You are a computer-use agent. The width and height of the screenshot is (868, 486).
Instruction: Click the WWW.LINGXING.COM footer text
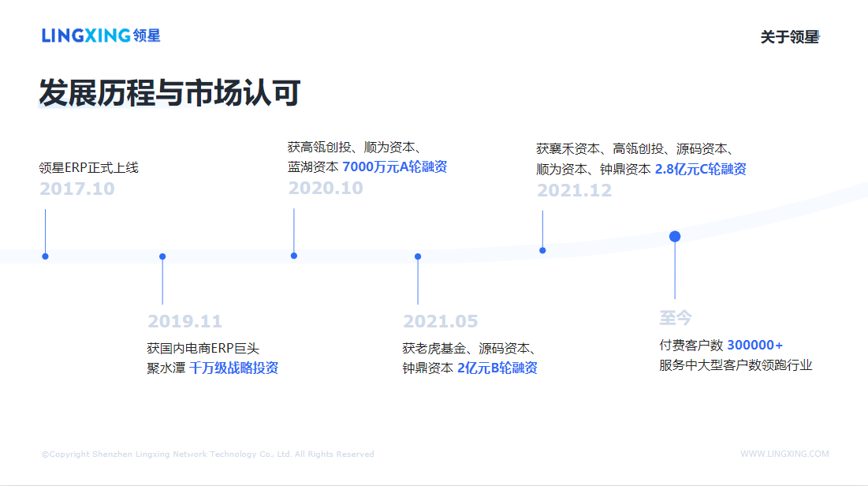[784, 454]
